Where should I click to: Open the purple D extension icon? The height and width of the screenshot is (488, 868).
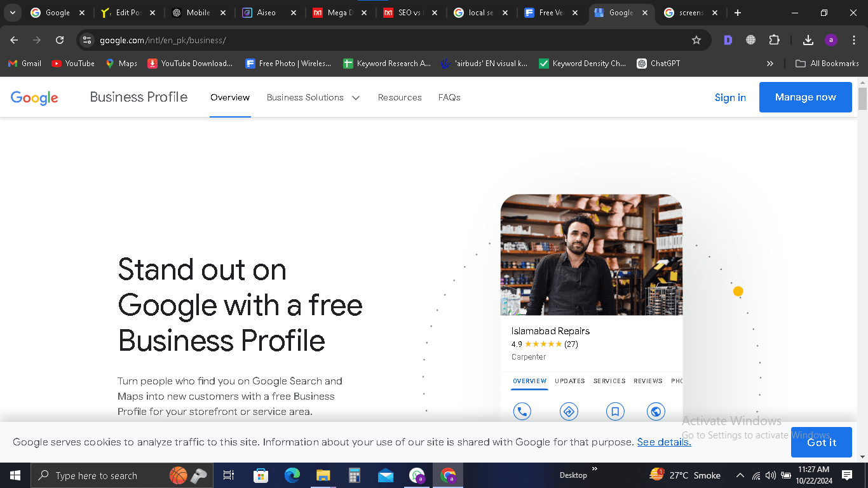pos(728,40)
